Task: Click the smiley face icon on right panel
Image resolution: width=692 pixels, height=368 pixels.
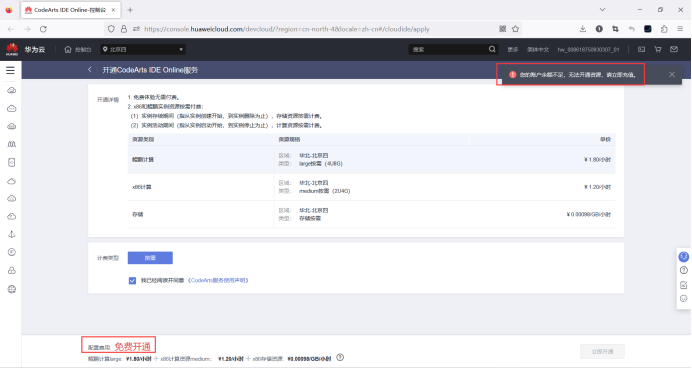Action: [x=684, y=299]
